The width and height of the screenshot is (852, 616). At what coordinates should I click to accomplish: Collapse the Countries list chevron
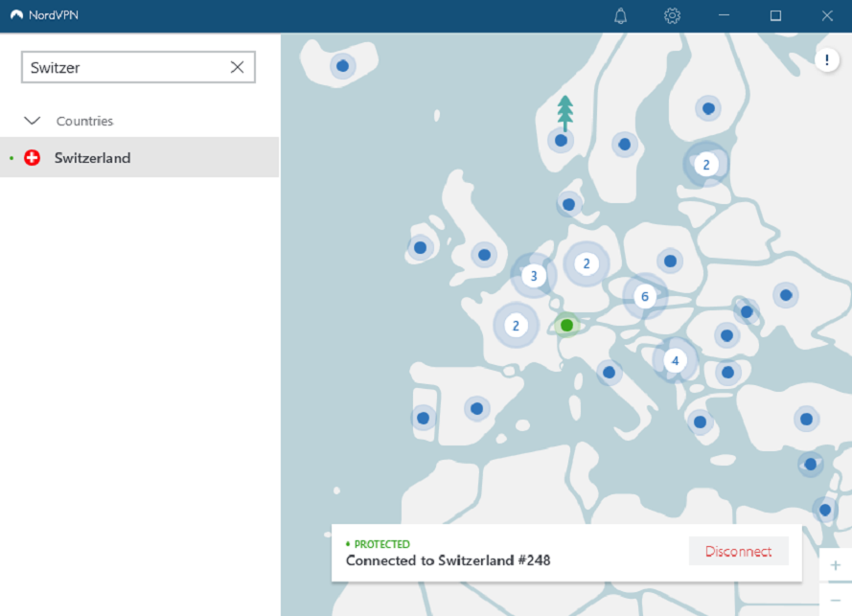point(33,121)
